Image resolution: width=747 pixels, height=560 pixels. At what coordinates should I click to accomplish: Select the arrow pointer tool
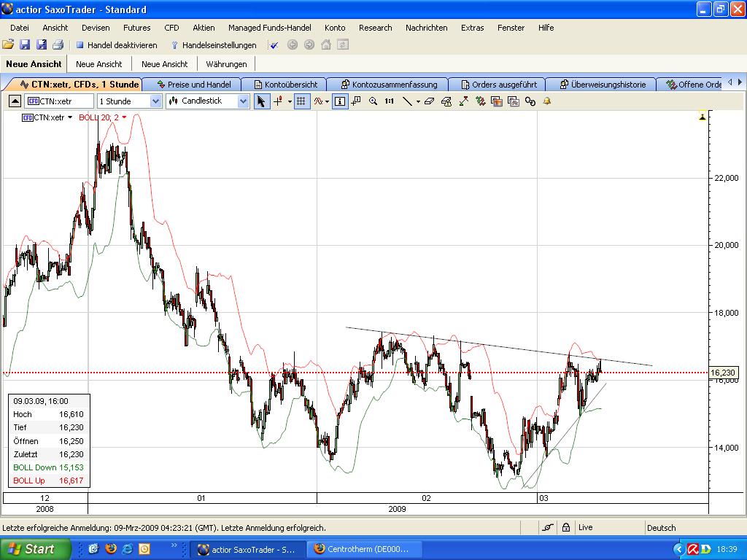pyautogui.click(x=260, y=101)
